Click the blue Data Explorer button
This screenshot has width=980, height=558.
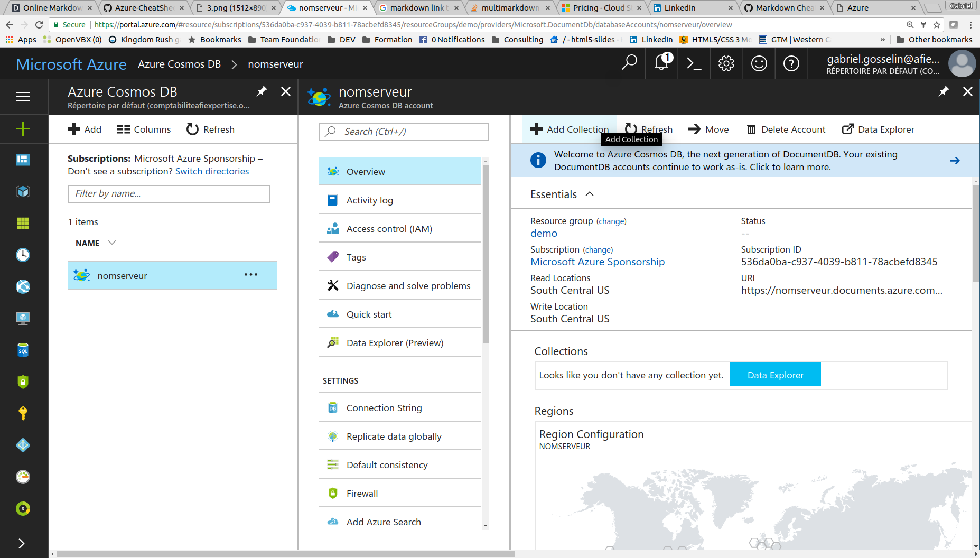(x=775, y=375)
